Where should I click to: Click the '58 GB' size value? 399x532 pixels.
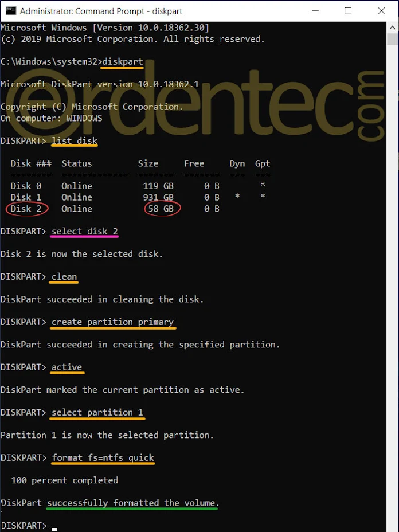[161, 209]
